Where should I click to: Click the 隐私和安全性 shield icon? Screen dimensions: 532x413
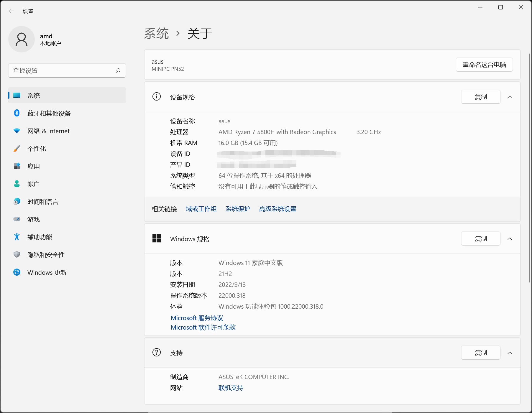pos(17,254)
